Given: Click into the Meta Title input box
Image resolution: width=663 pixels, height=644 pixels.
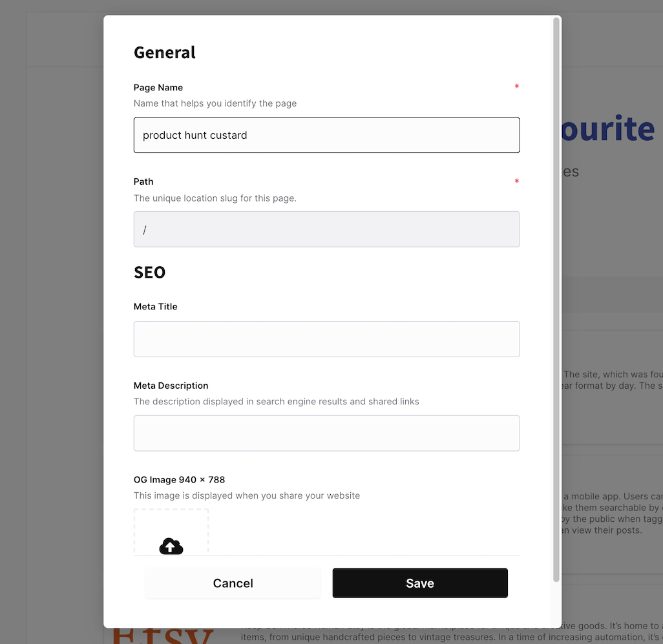Looking at the screenshot, I should (326, 339).
